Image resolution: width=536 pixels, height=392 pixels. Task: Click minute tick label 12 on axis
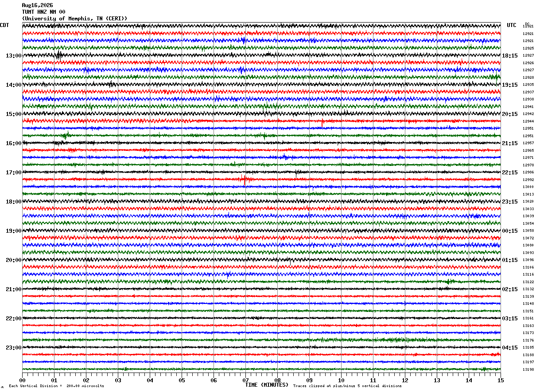point(405,380)
